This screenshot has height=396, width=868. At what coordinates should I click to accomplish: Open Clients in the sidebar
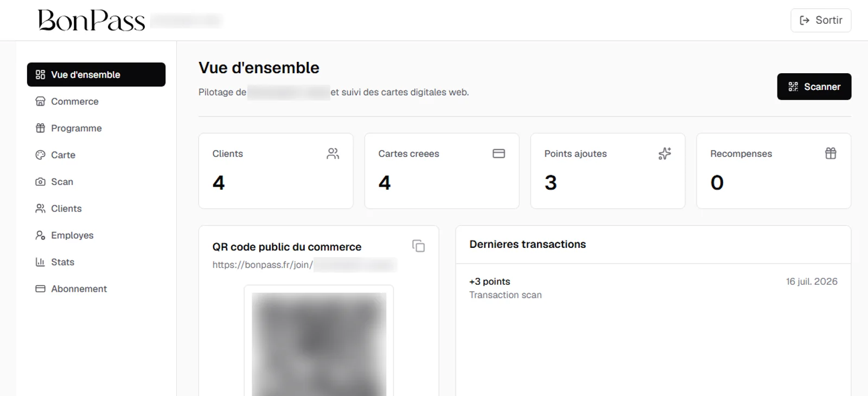96,208
